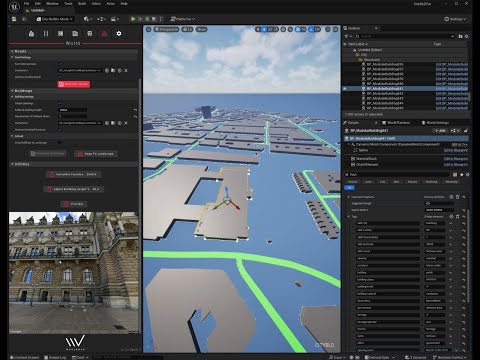Toggle the world/local coordinate globe icon
This screenshot has width=480, height=360.
point(283,29)
